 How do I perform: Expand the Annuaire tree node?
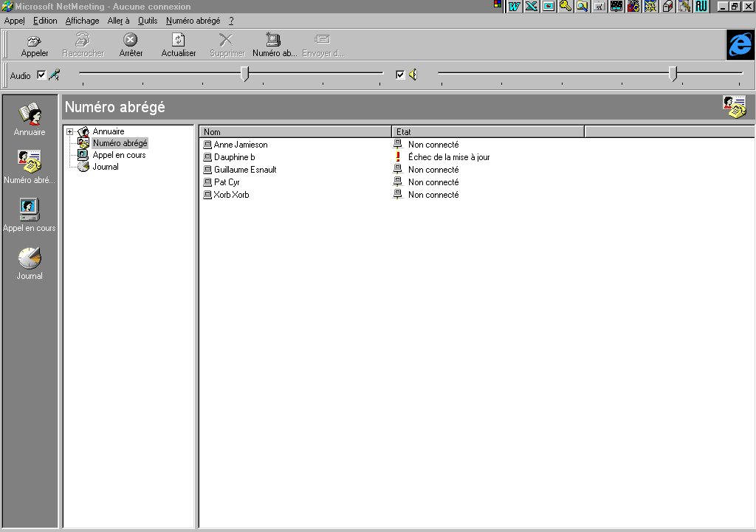coord(70,132)
